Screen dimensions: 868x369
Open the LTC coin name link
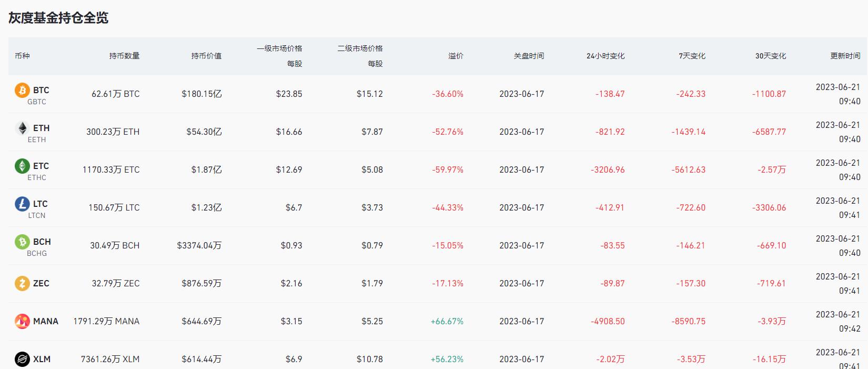pos(41,204)
